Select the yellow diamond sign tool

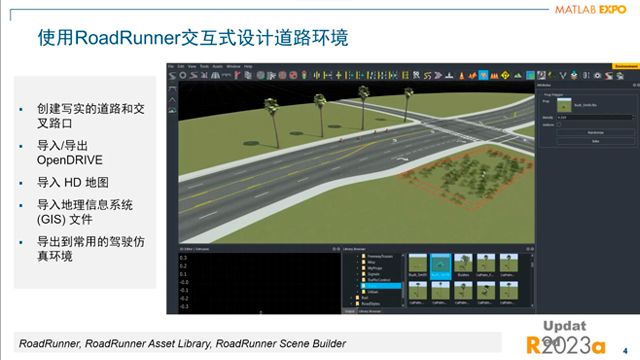pos(505,76)
